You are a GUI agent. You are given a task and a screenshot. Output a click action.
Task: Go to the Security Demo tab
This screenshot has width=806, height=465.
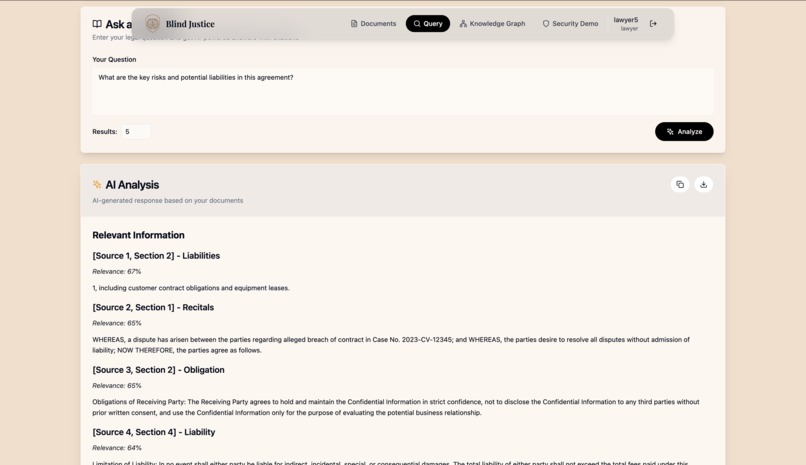click(x=570, y=24)
